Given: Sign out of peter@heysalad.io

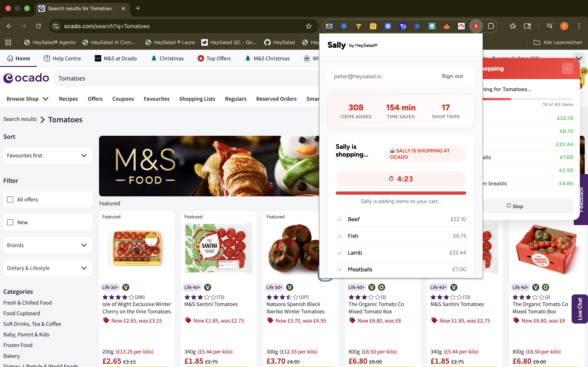Looking at the screenshot, I should (452, 76).
